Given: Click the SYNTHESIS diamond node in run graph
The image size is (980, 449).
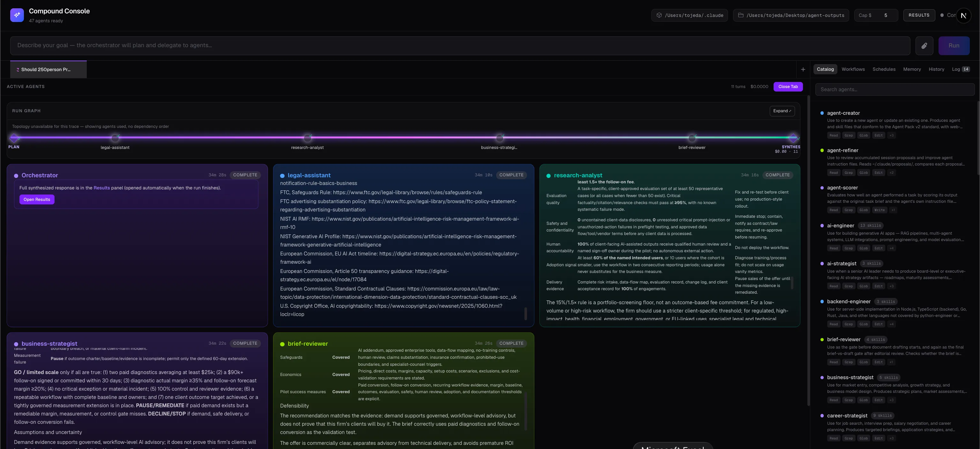Looking at the screenshot, I should [793, 138].
